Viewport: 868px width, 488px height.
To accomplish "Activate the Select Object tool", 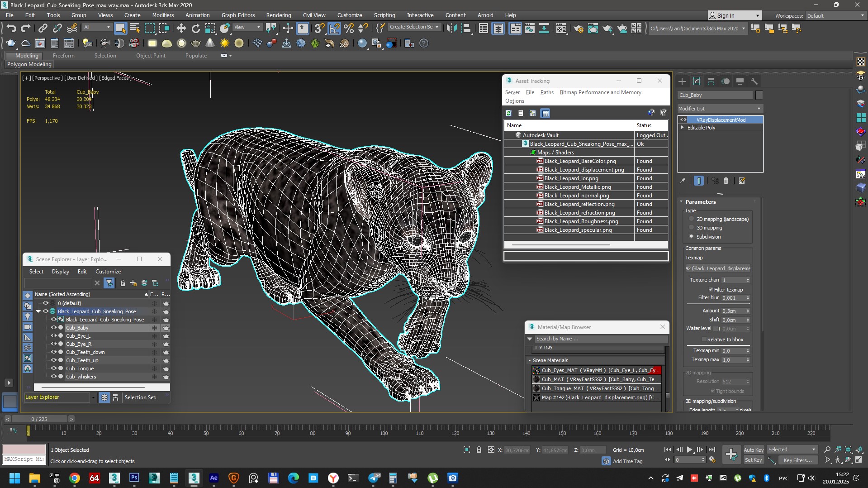I will tap(120, 29).
